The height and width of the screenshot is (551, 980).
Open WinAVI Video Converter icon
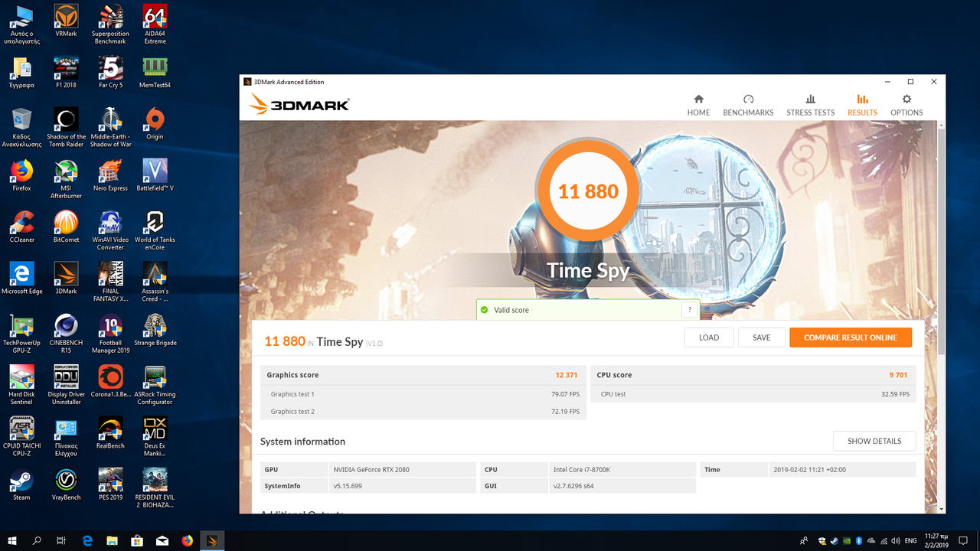[110, 230]
